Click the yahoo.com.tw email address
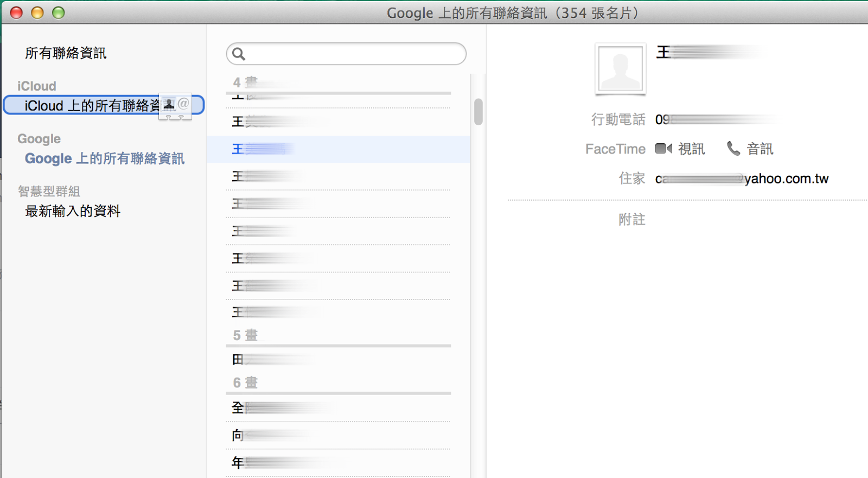 [742, 179]
